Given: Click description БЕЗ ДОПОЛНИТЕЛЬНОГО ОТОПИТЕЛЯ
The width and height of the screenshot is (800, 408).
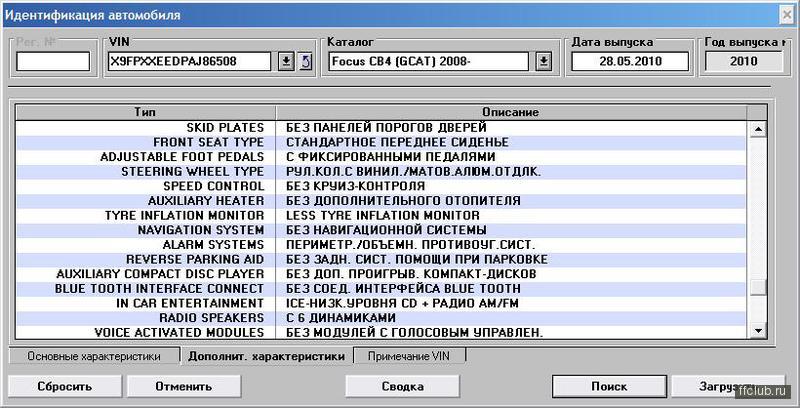Looking at the screenshot, I should pos(404,201).
